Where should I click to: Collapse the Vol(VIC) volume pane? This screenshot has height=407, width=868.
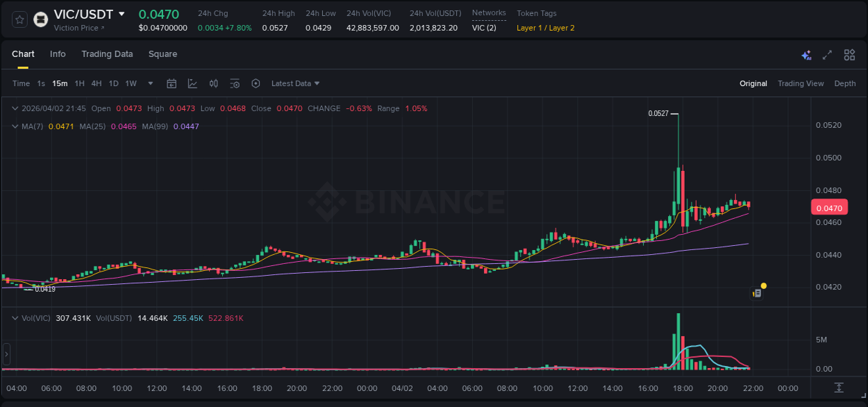tap(15, 318)
